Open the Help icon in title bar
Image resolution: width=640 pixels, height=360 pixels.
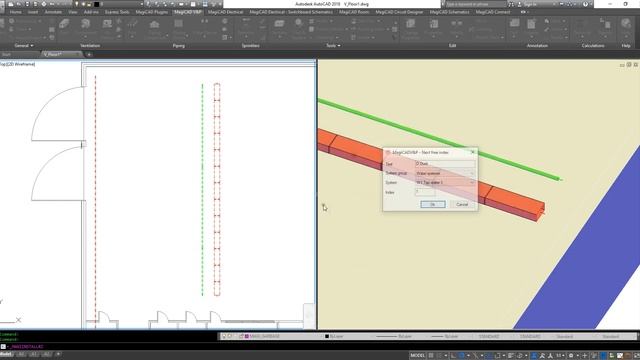[x=585, y=4]
